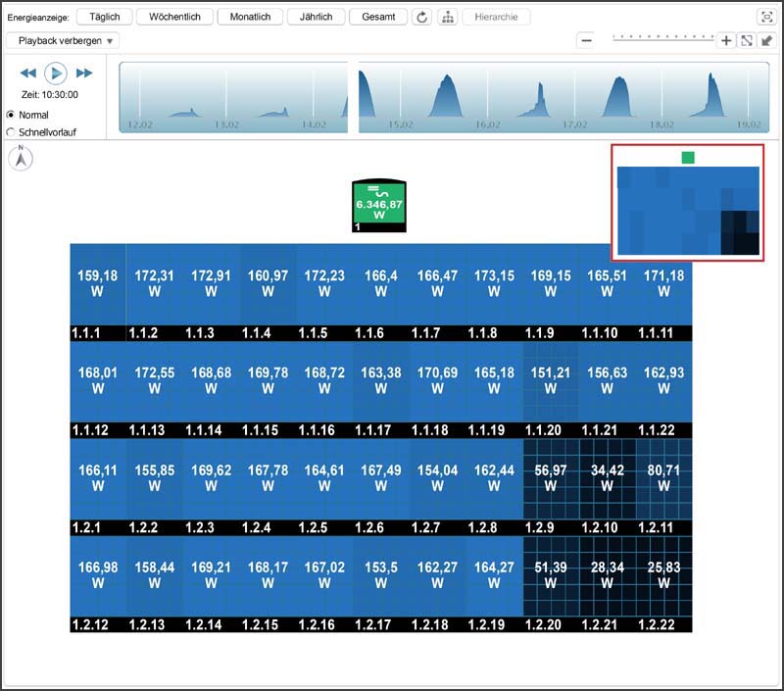This screenshot has width=784, height=691.
Task: Click the Wöchentlich button
Action: pos(174,18)
